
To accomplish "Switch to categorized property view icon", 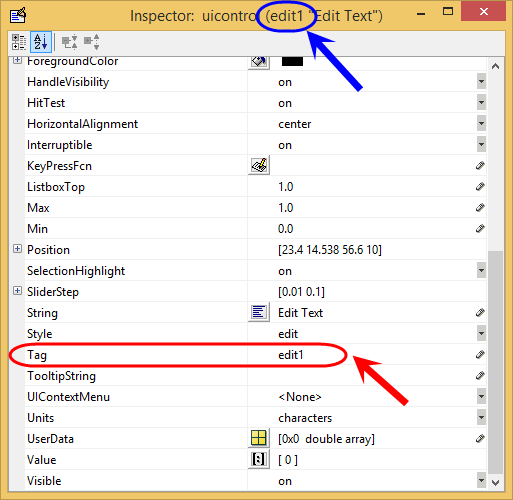I will (19, 42).
